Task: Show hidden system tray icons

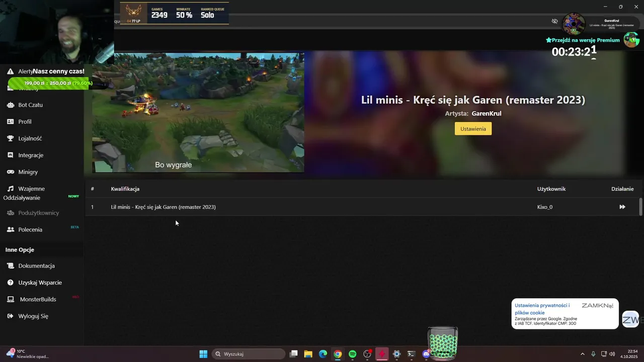Action: [x=583, y=354]
